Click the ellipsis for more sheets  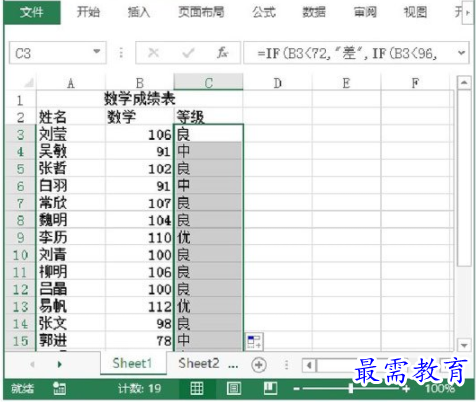tap(233, 365)
